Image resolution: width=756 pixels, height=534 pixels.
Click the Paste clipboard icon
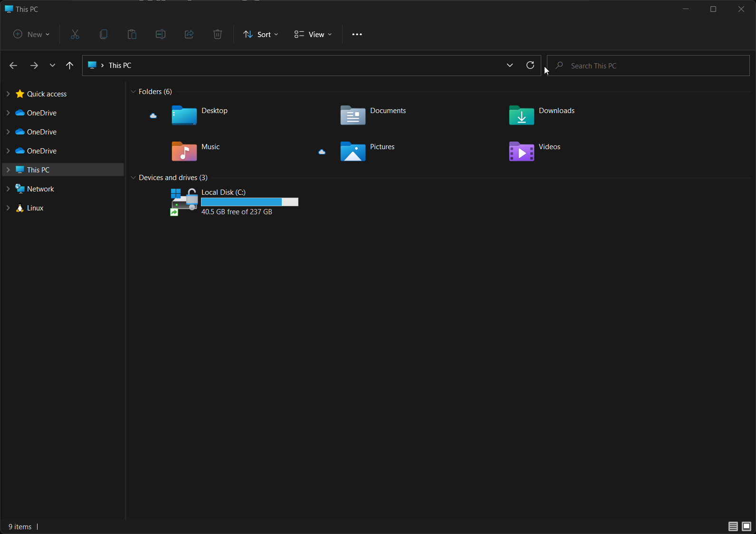tap(132, 34)
